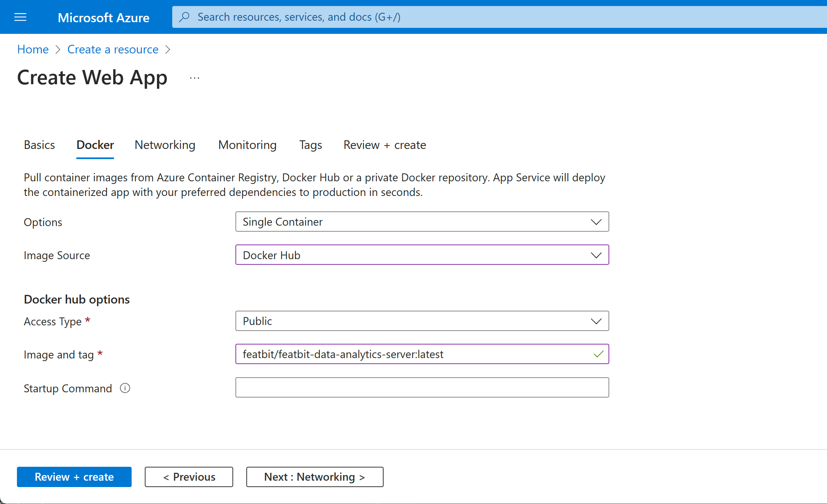
Task: Click the blue Review + create button
Action: pyautogui.click(x=74, y=477)
